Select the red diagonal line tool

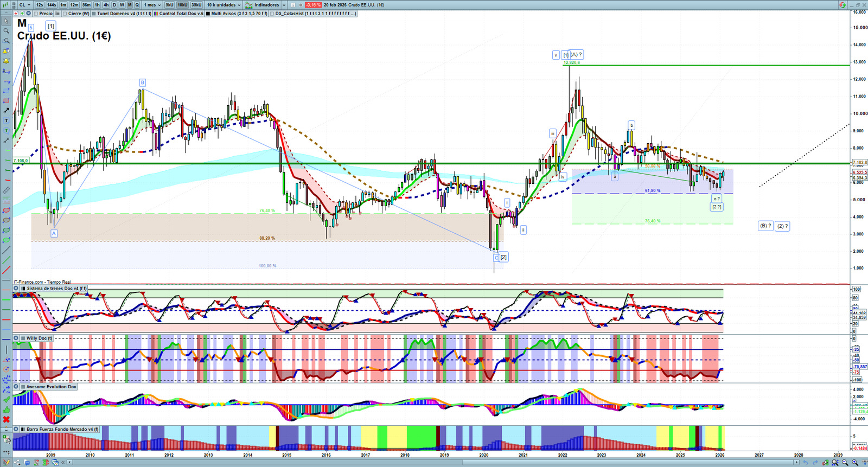pyautogui.click(x=6, y=270)
